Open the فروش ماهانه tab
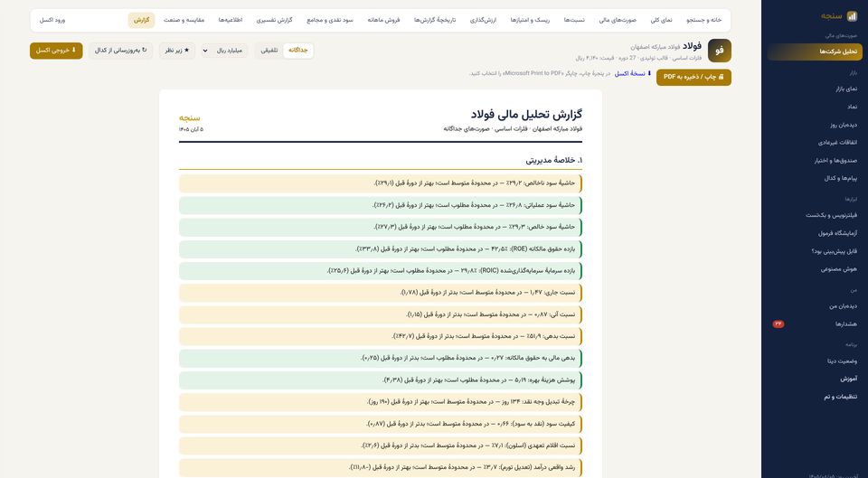The image size is (868, 478). (383, 21)
